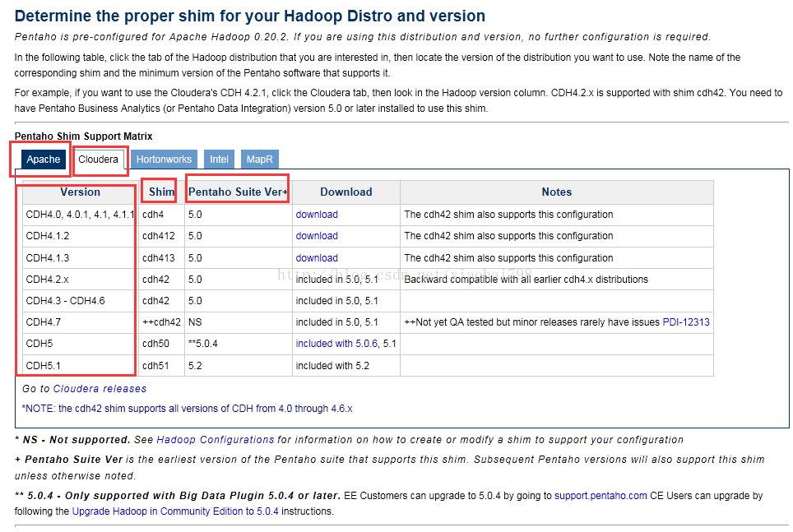Click the download link for cdh413 shim
Viewport: 793px width, 532px height.
pos(317,258)
